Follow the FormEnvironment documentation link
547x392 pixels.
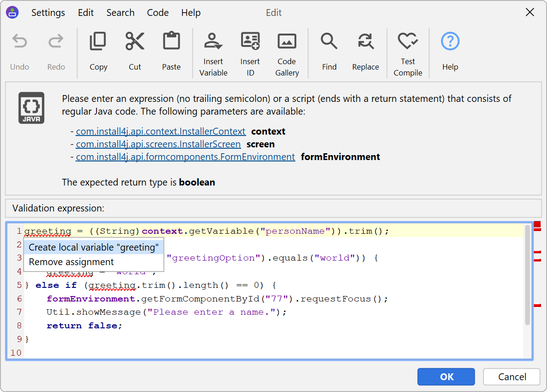(185, 157)
